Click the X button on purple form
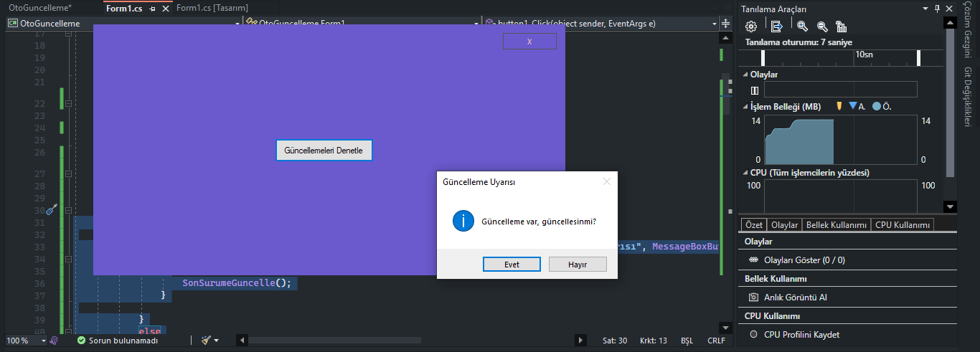 click(x=529, y=42)
